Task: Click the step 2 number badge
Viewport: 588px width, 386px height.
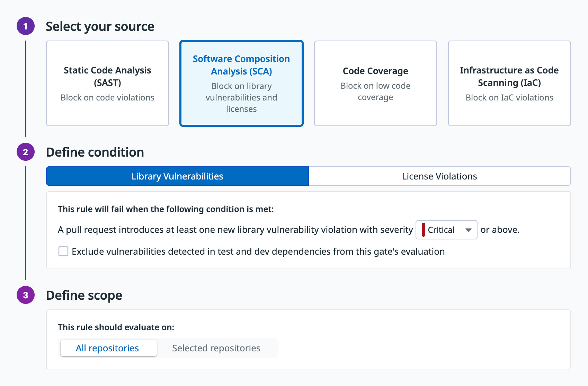Action: (x=26, y=152)
